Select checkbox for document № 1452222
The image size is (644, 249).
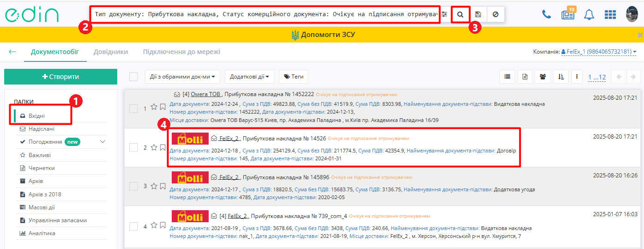133,109
